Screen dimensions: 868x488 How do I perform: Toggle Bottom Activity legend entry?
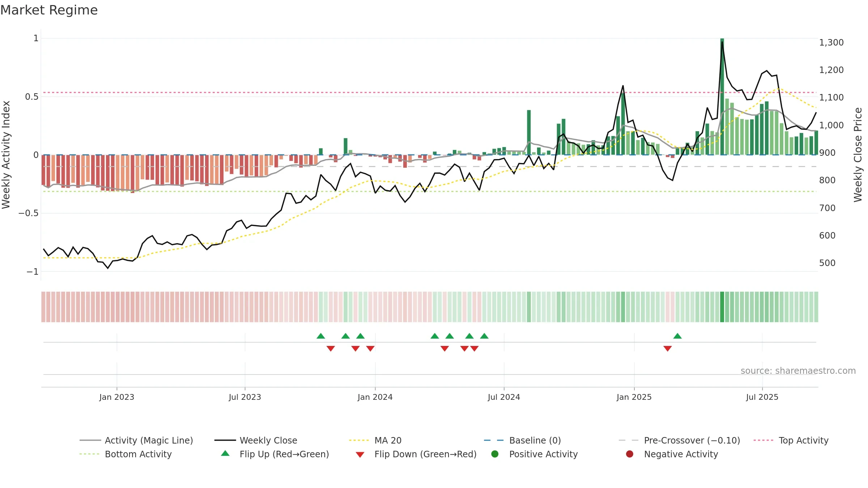tap(125, 454)
